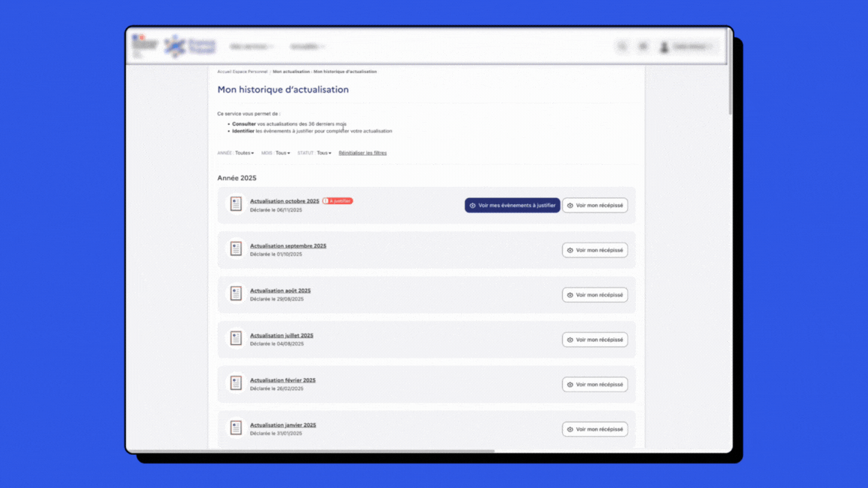Screen dimensions: 868x488
Task: Expand the ANNÉE filter dropdown
Action: pyautogui.click(x=244, y=153)
